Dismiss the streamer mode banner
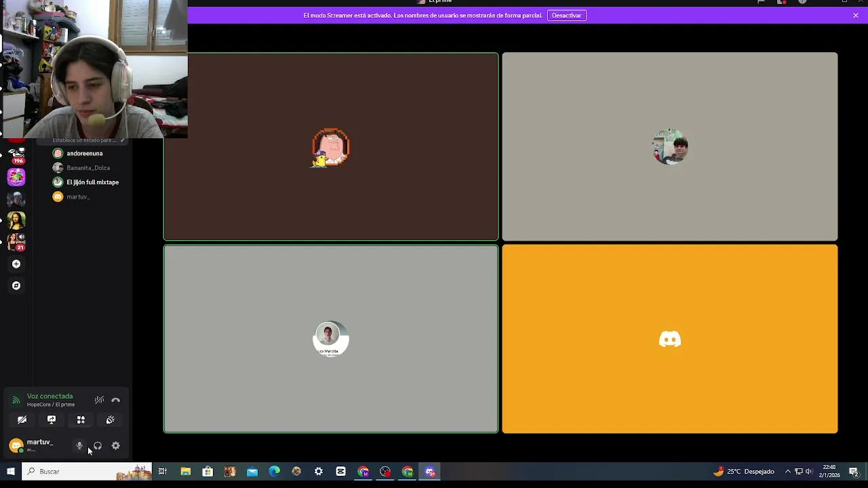 (x=856, y=16)
